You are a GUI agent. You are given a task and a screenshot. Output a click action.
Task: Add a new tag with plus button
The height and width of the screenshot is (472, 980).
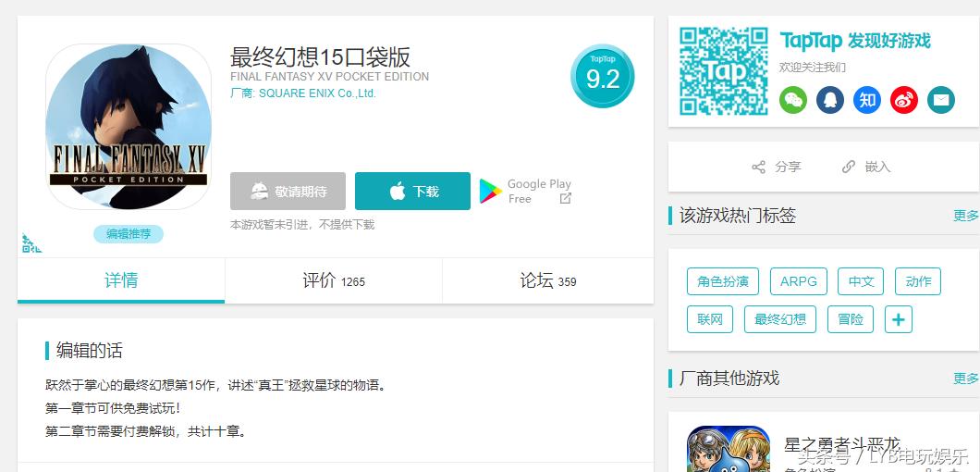898,319
